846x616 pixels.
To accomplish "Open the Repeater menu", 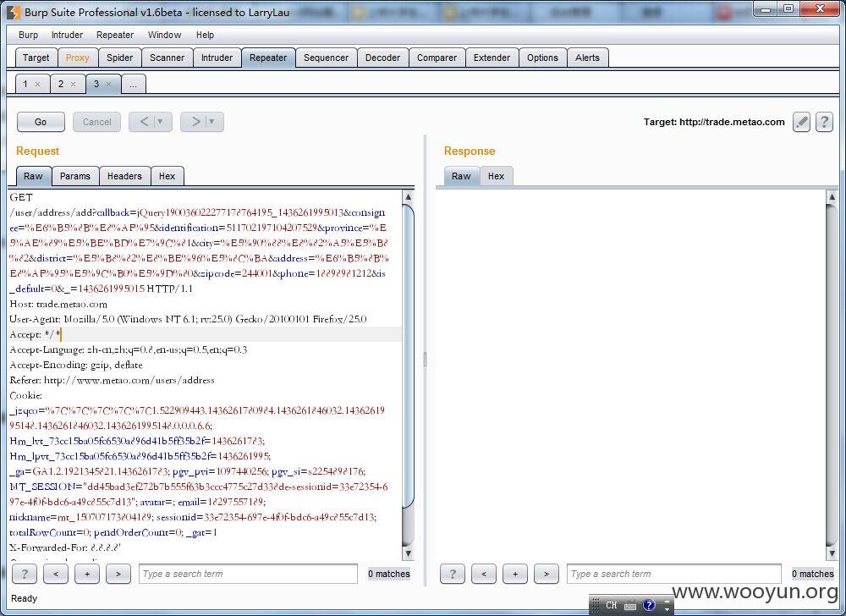I will (115, 35).
